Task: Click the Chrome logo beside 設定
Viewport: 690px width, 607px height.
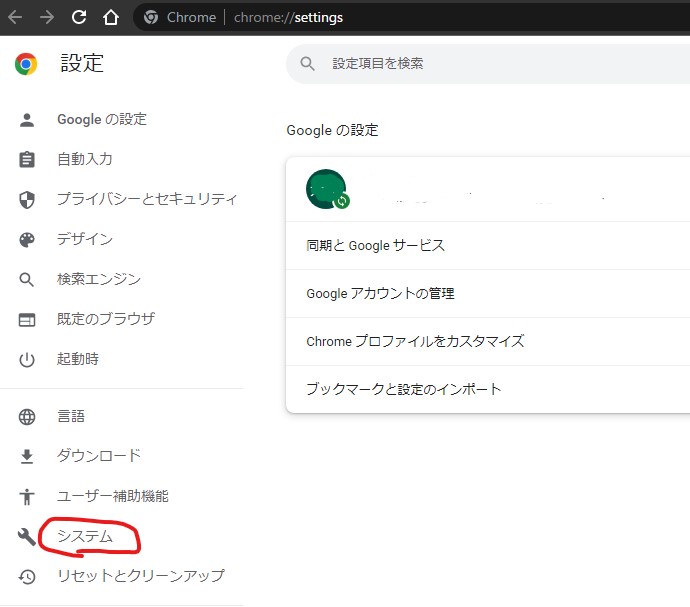Action: 26,64
